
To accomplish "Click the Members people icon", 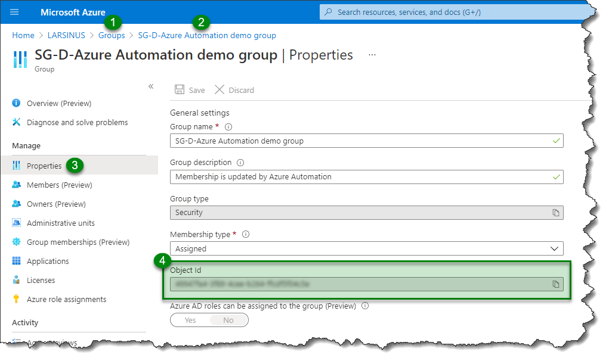I will 16,184.
